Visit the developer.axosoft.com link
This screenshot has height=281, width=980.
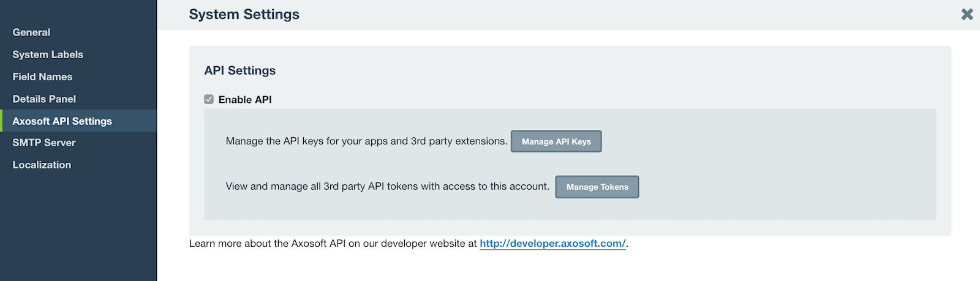coord(552,243)
